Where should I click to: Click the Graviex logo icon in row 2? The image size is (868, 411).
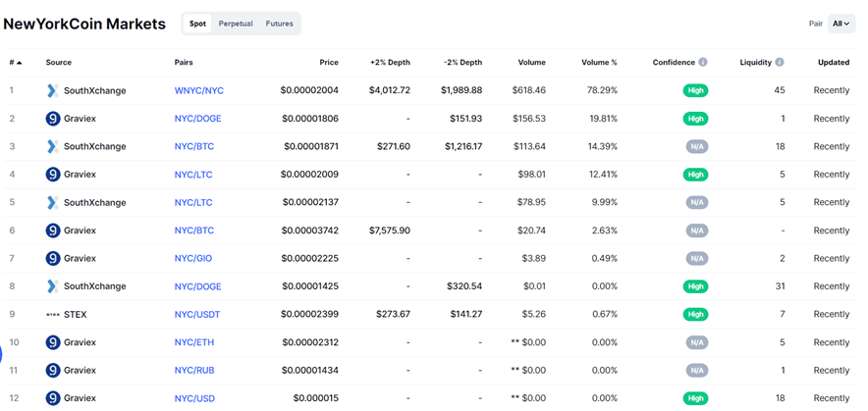pyautogui.click(x=53, y=119)
